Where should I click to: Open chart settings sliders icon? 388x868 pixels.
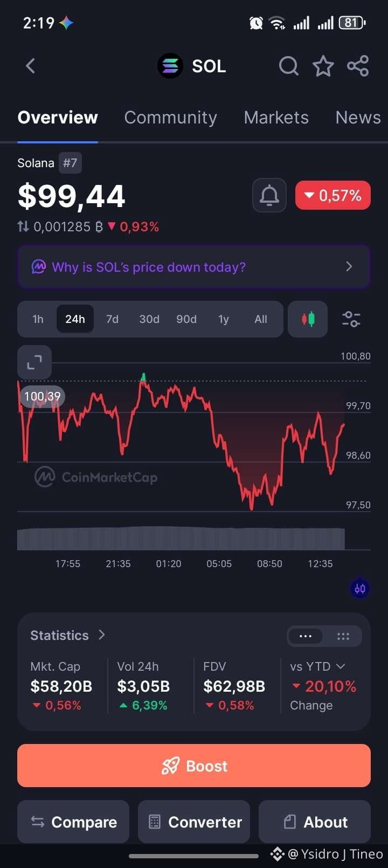tap(351, 319)
